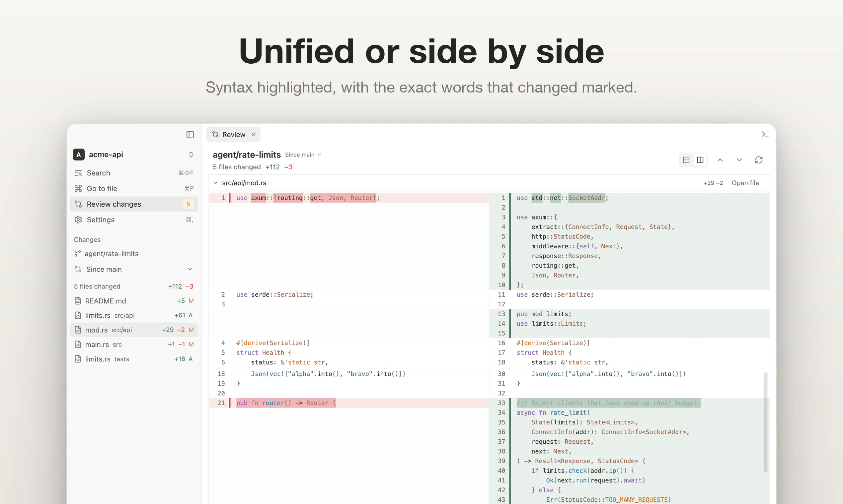843x504 pixels.
Task: Toggle the sidebar panel icon
Action: [190, 135]
